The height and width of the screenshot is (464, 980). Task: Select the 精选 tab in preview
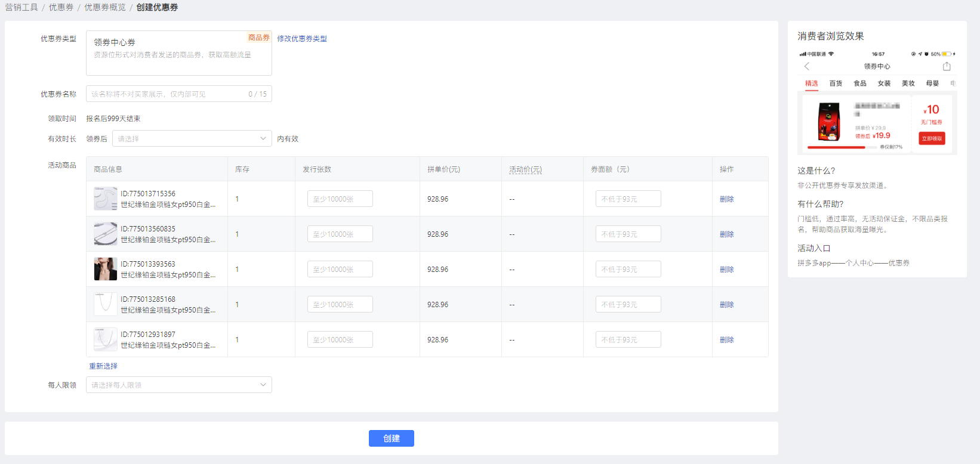tap(811, 83)
